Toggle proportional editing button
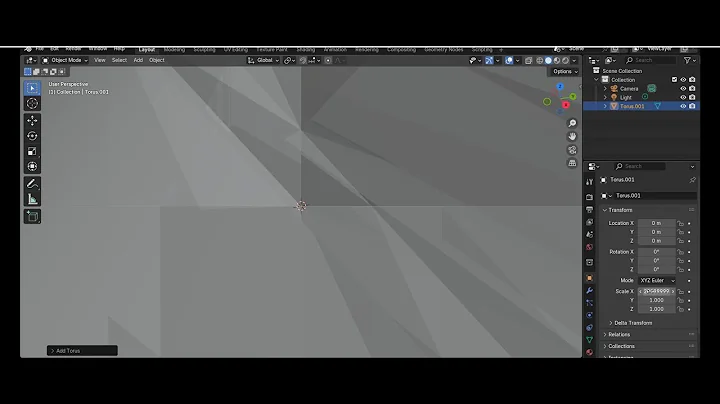Viewport: 720px width, 404px height. 328,61
